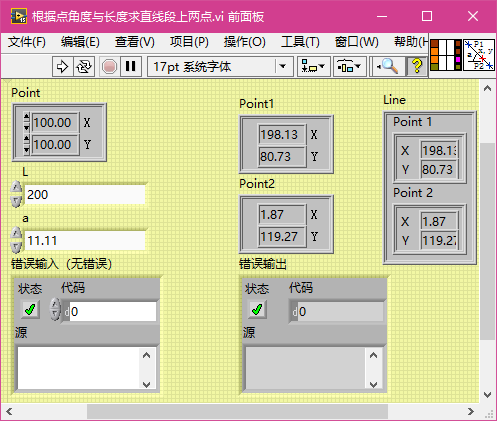Click the horizontal scrollbar right arrow
Screen dimensions: 497x421
pyautogui.click(x=471, y=412)
